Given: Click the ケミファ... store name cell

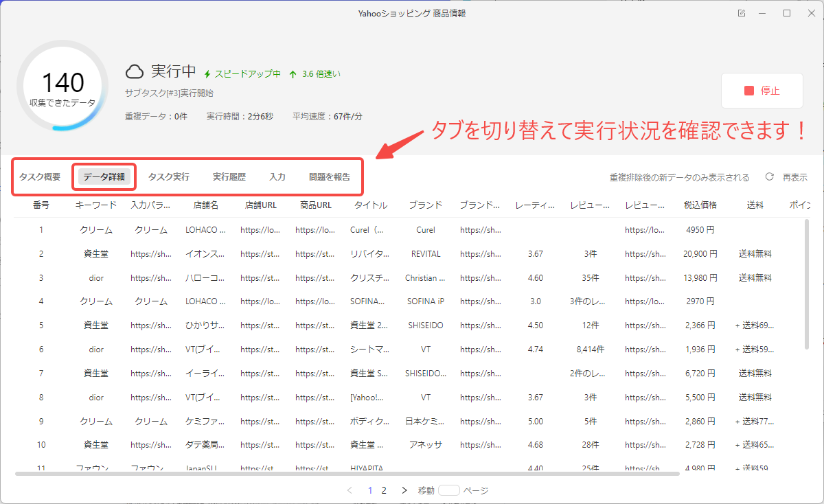Looking at the screenshot, I should point(206,421).
